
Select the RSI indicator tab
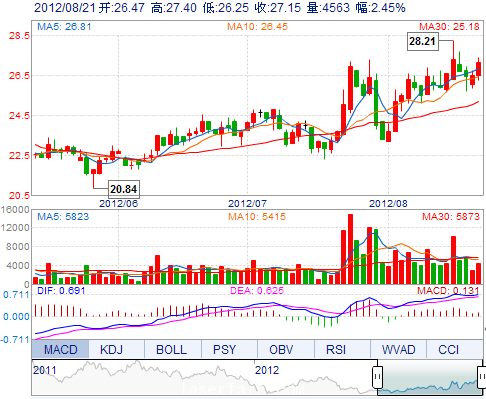click(x=336, y=349)
